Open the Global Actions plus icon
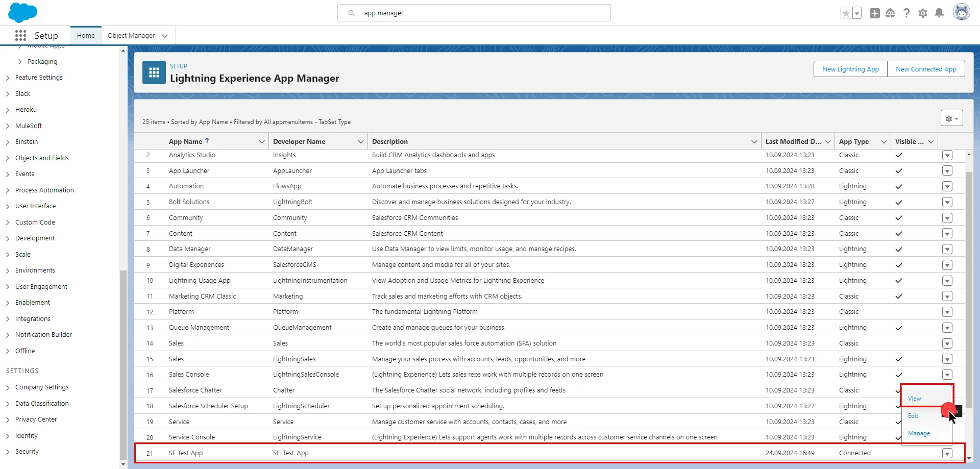This screenshot has height=469, width=980. pos(874,13)
